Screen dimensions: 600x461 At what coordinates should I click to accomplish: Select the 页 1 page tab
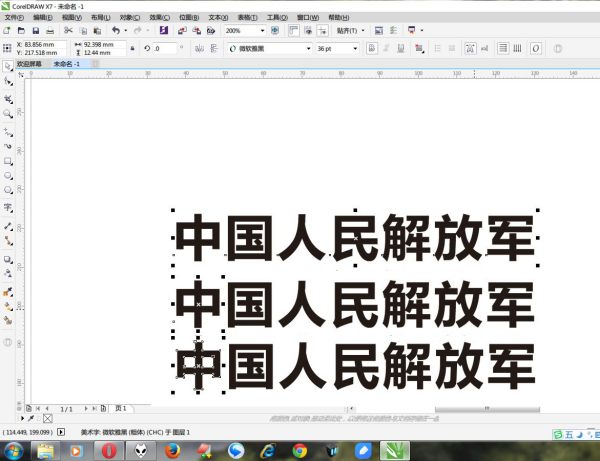click(x=121, y=409)
